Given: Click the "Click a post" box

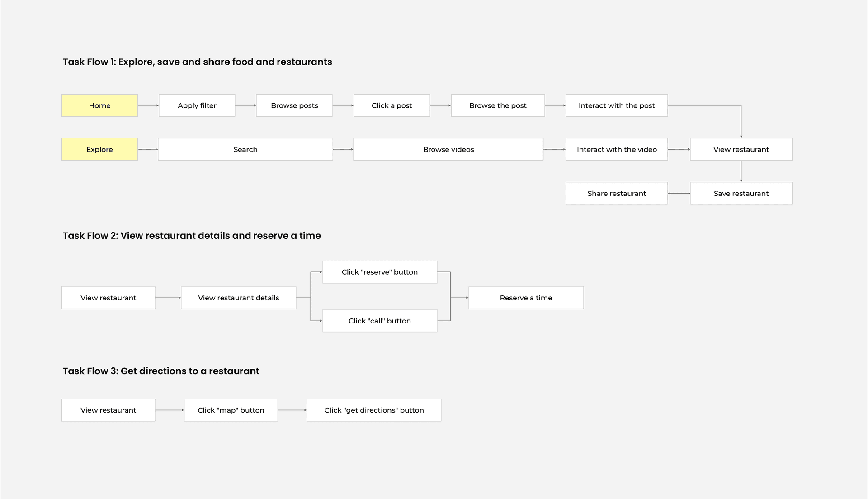Looking at the screenshot, I should 392,105.
